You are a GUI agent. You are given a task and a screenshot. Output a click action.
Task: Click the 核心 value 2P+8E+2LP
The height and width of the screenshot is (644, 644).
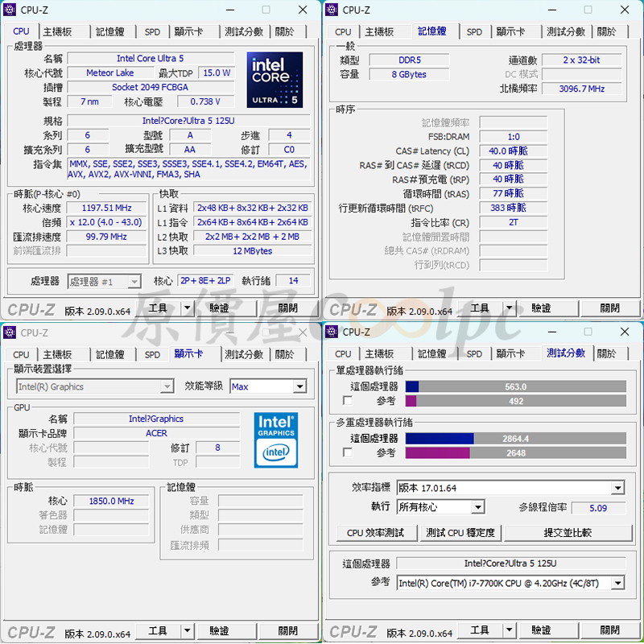205,280
